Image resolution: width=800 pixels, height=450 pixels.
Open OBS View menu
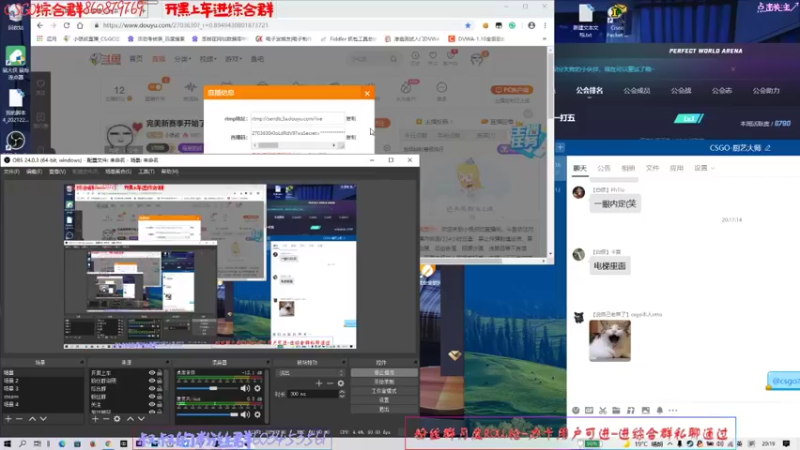pos(57,172)
